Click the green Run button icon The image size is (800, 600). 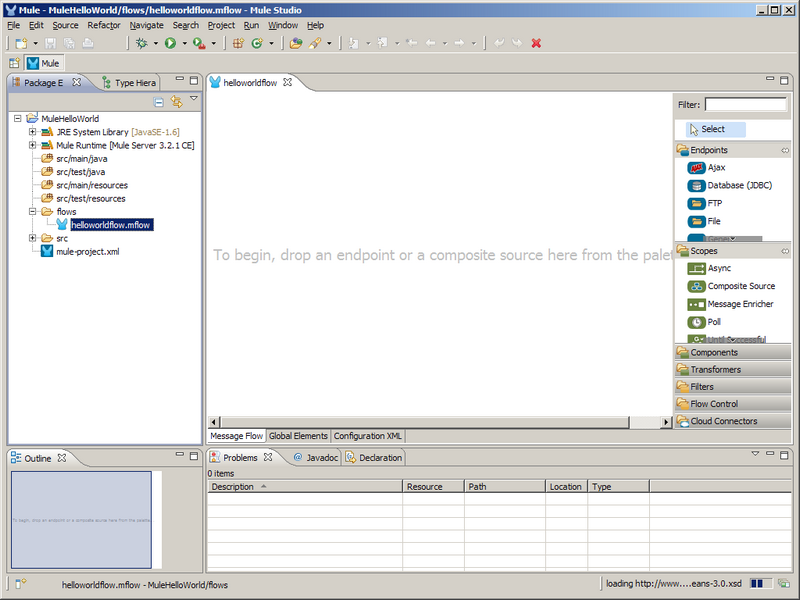[170, 43]
